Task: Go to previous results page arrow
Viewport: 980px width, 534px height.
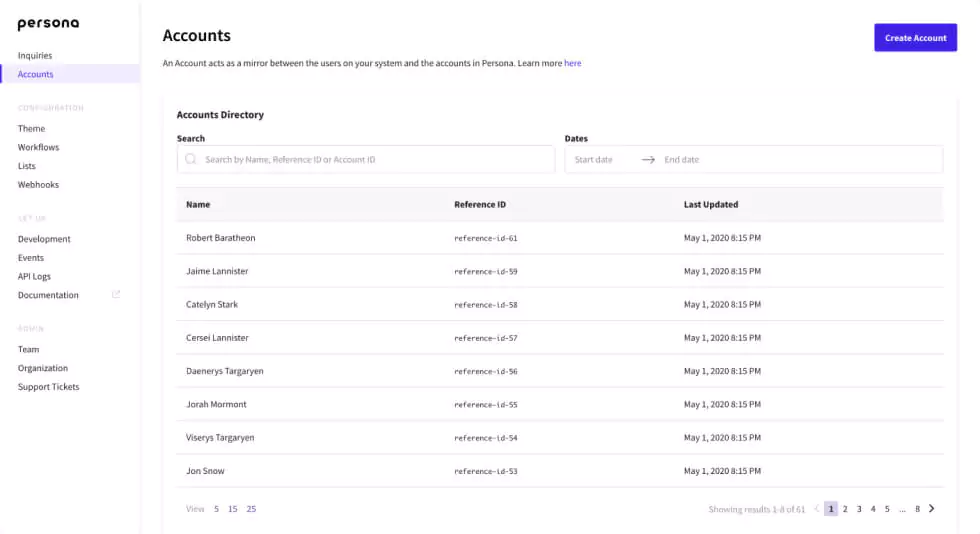Action: click(x=816, y=508)
